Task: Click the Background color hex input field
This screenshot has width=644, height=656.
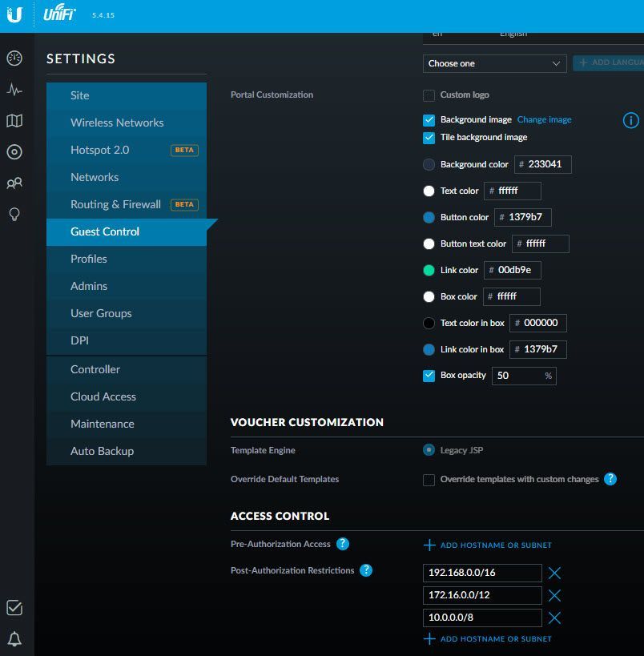Action: pos(547,164)
